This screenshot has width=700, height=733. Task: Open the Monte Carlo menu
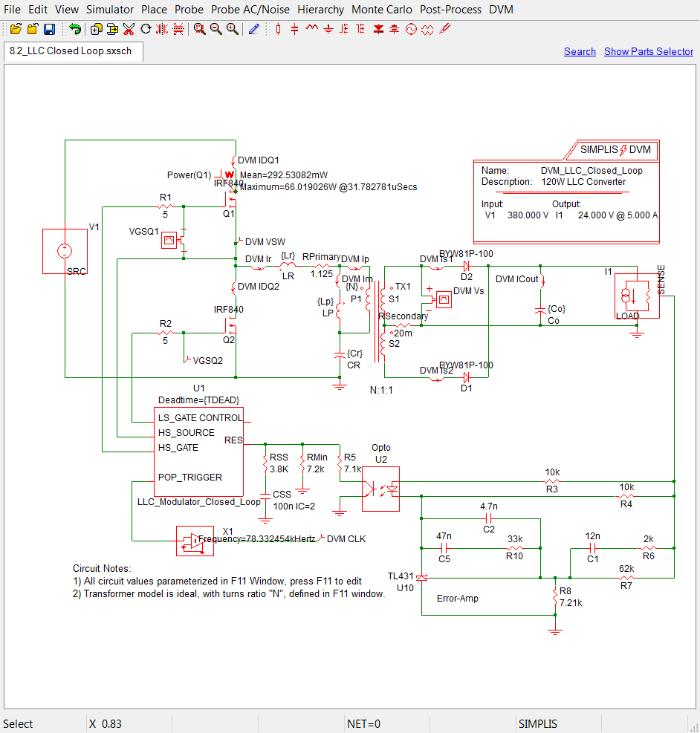point(381,10)
